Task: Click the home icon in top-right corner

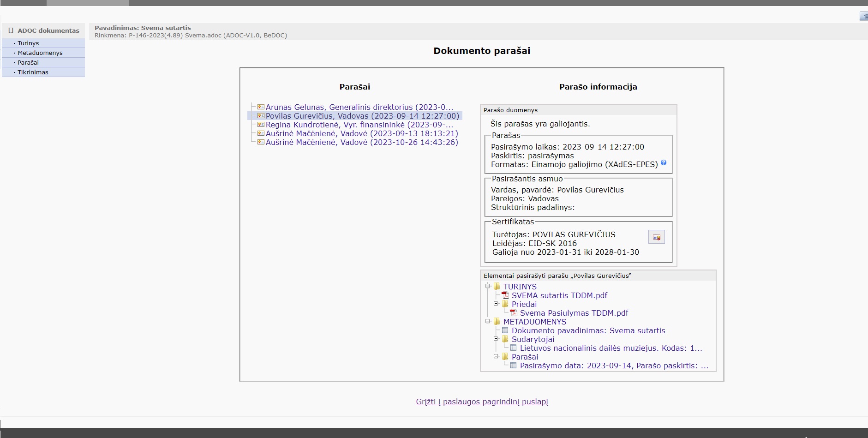Action: click(864, 17)
